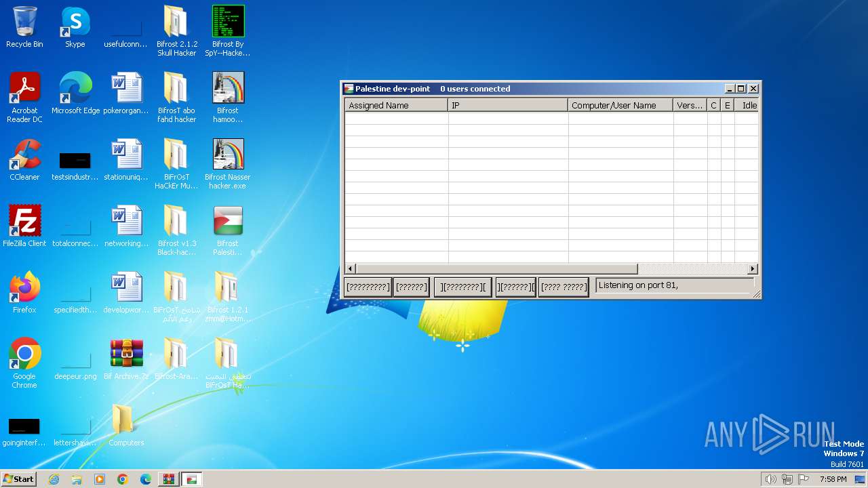This screenshot has width=868, height=488.
Task: Select BifrosT abo fahd hacker folder
Action: pos(177,98)
